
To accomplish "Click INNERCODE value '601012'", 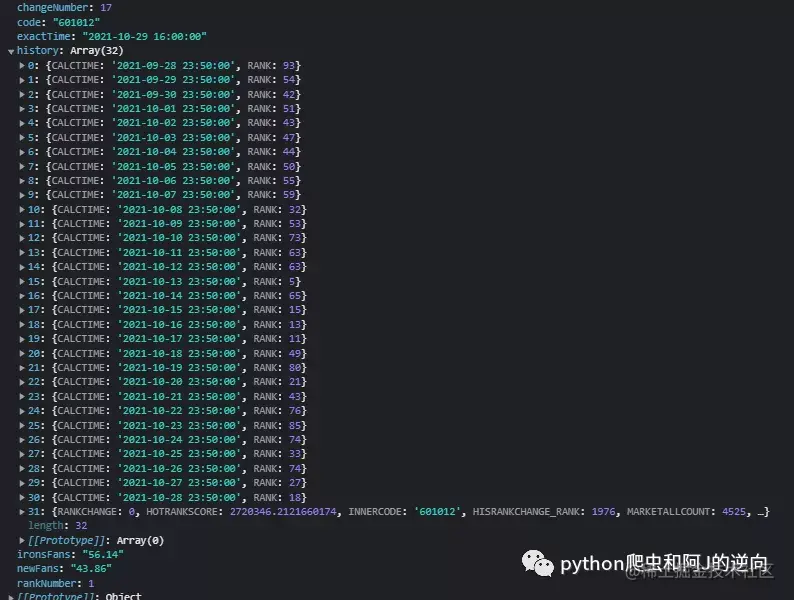I will (438, 512).
